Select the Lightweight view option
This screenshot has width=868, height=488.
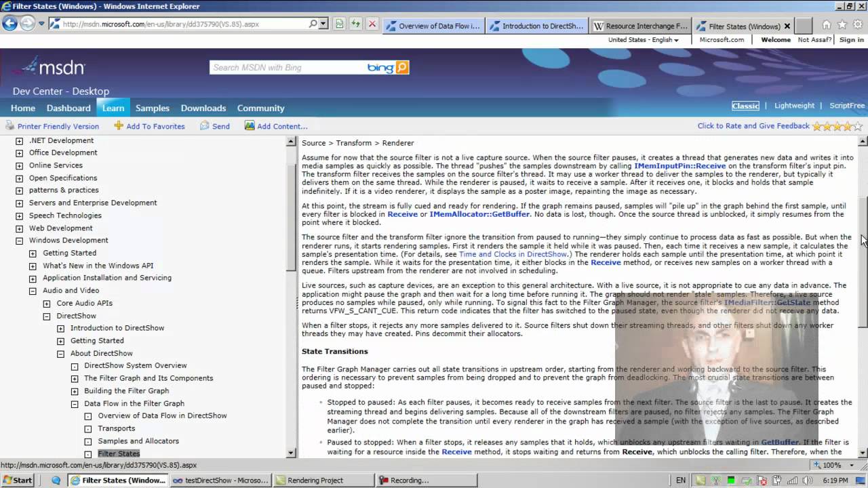click(x=794, y=106)
